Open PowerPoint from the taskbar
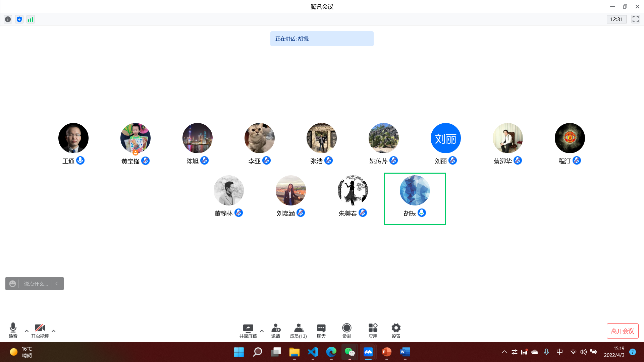The height and width of the screenshot is (362, 644). (386, 352)
